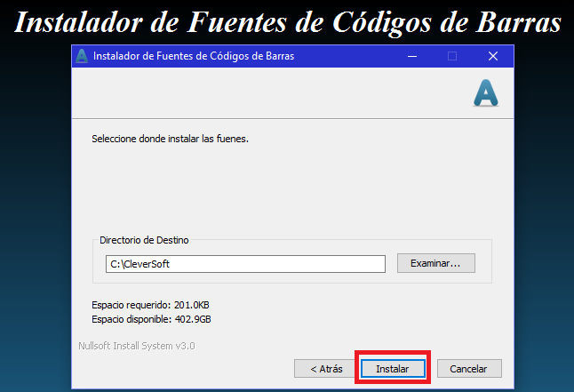Click the blue A logo in header
This screenshot has height=392, width=574.
click(486, 92)
